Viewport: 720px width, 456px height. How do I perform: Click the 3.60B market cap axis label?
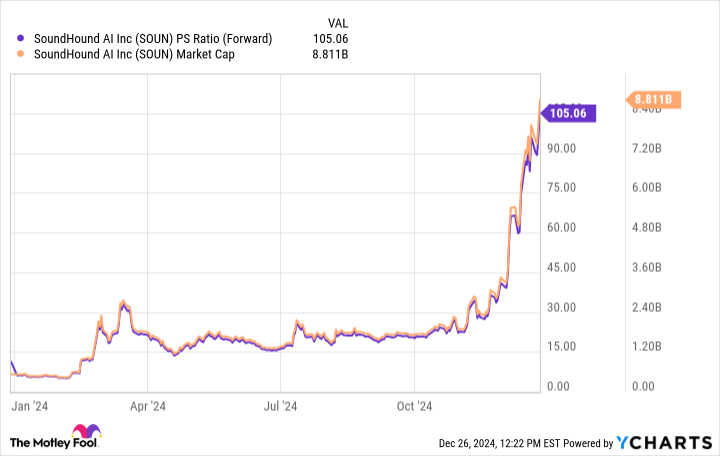click(647, 267)
